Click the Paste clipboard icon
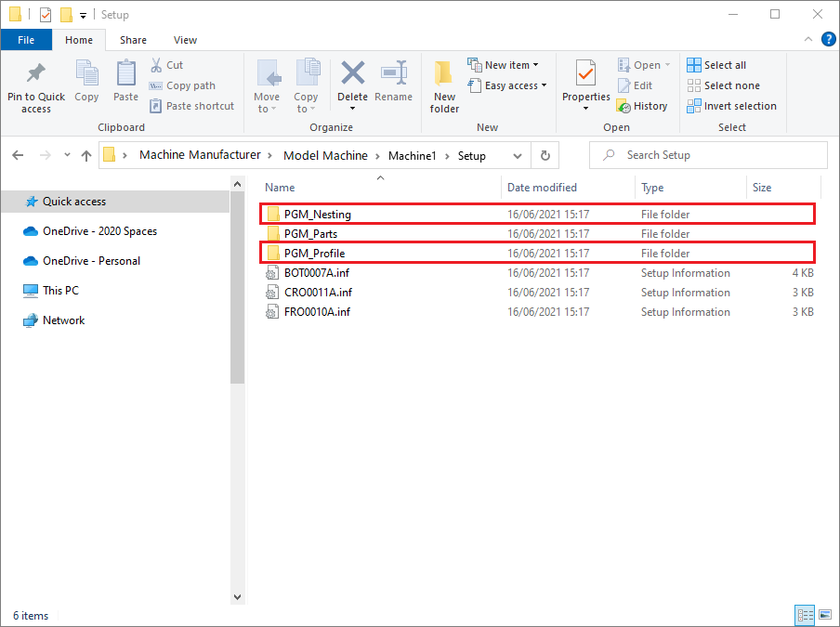This screenshot has width=840, height=627. point(125,73)
